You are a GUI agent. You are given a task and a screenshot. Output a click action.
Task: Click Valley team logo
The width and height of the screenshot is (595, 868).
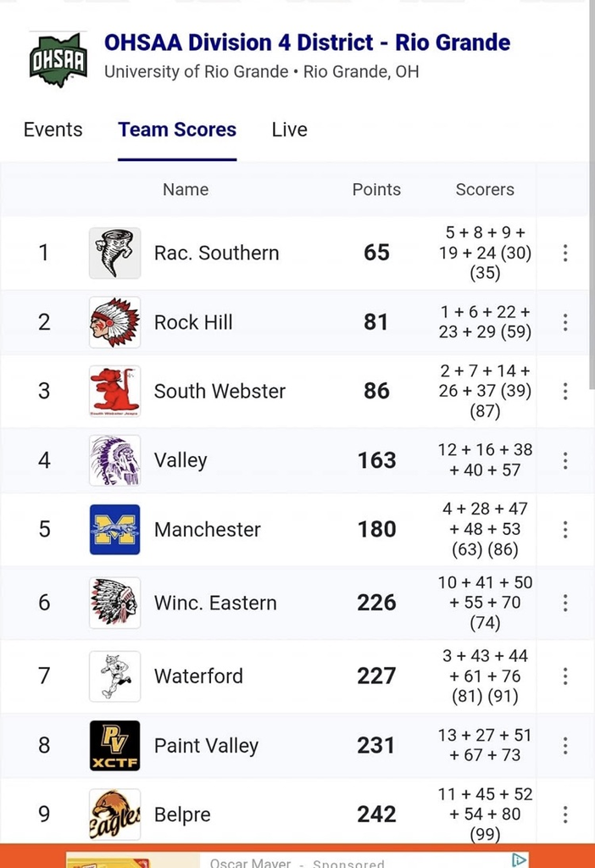point(114,460)
